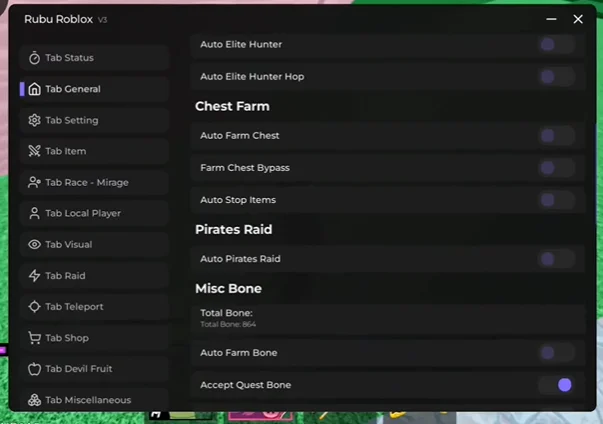Click the crossed swords icon beside Tab Item

tap(34, 151)
